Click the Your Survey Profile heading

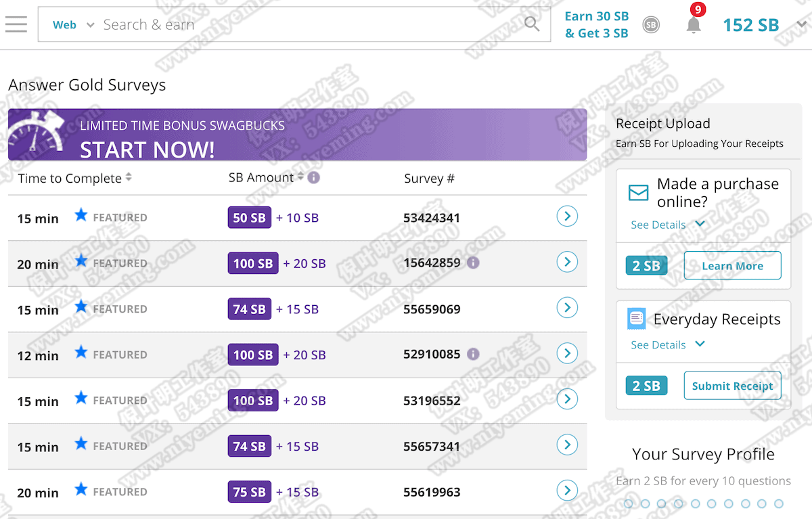click(x=703, y=454)
